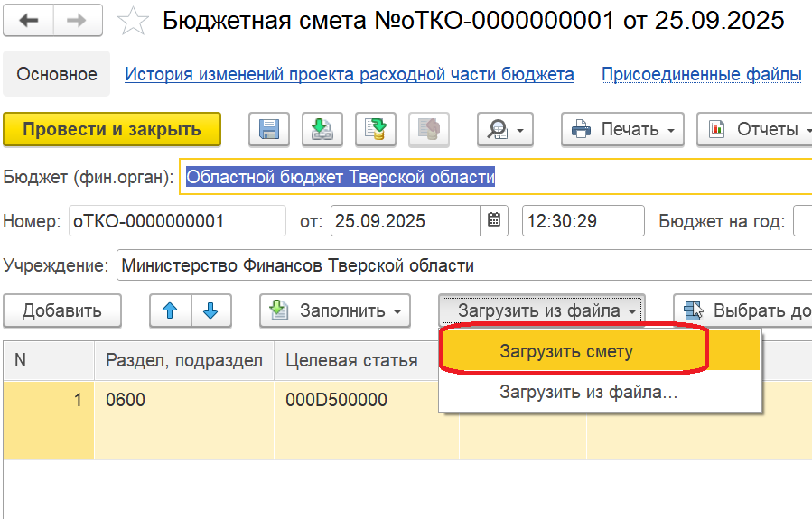Expand the Заполнить dropdown
The image size is (812, 519).
tap(335, 310)
